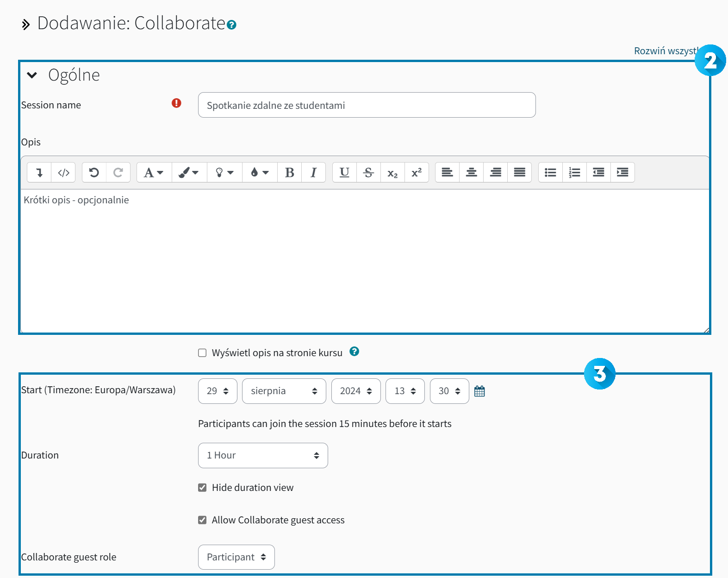The width and height of the screenshot is (728, 578).
Task: Open Collaborate guest role Participant dropdown
Action: 236,557
